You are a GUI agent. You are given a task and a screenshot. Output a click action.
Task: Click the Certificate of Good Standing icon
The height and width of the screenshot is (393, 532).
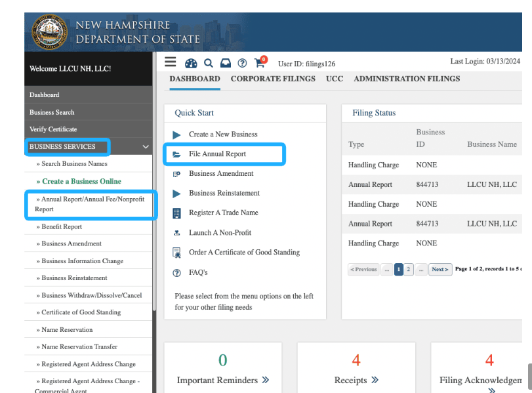pyautogui.click(x=176, y=253)
